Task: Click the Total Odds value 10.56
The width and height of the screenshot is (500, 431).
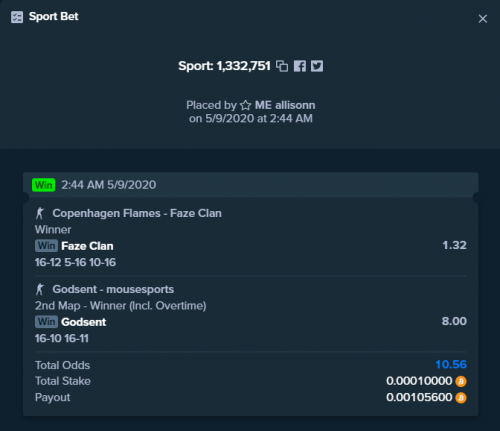Action: pyautogui.click(x=451, y=364)
